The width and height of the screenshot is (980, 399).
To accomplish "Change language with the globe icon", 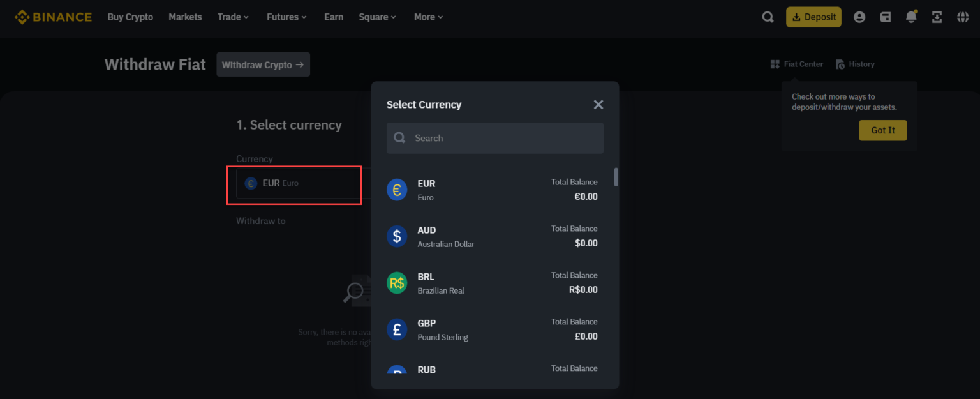I will tap(962, 17).
